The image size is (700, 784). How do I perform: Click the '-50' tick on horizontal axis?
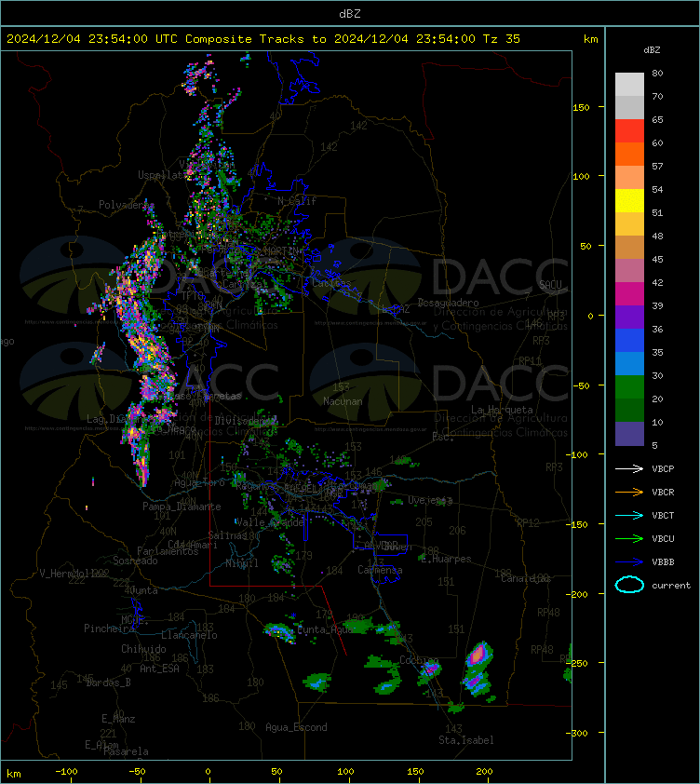tap(137, 772)
